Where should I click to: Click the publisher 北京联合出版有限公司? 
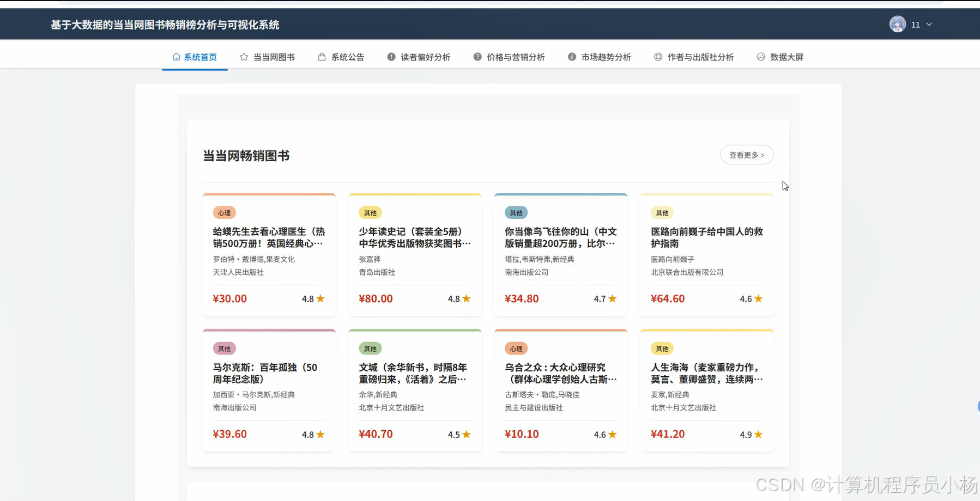(687, 272)
